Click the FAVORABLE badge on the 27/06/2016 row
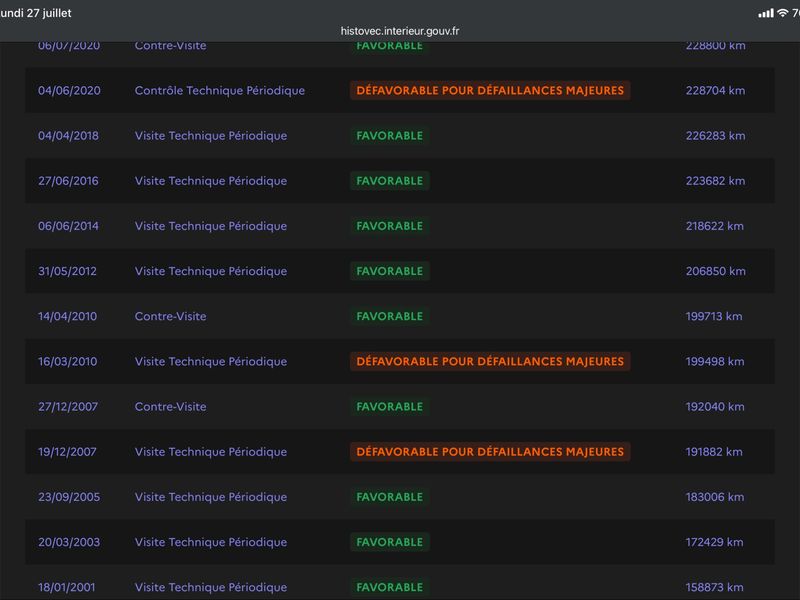 [389, 181]
